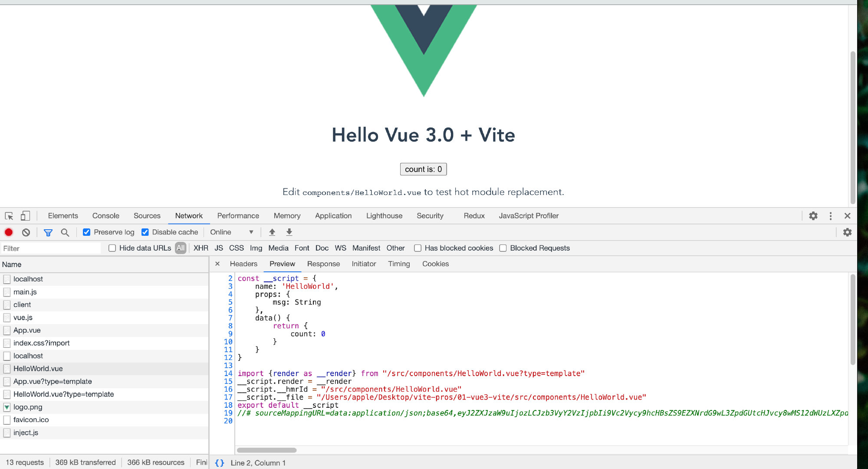Viewport: 868px width, 469px height.
Task: Open network search magnifier
Action: 65,232
